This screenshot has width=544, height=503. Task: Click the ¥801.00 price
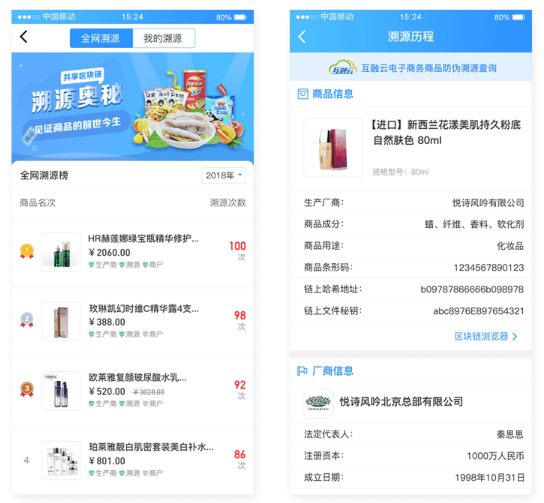coord(107,461)
